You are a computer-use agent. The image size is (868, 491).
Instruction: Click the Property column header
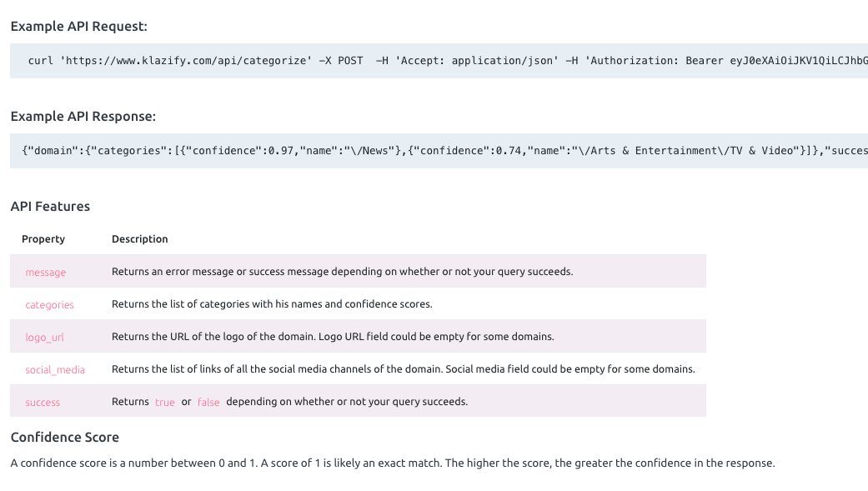pos(43,239)
